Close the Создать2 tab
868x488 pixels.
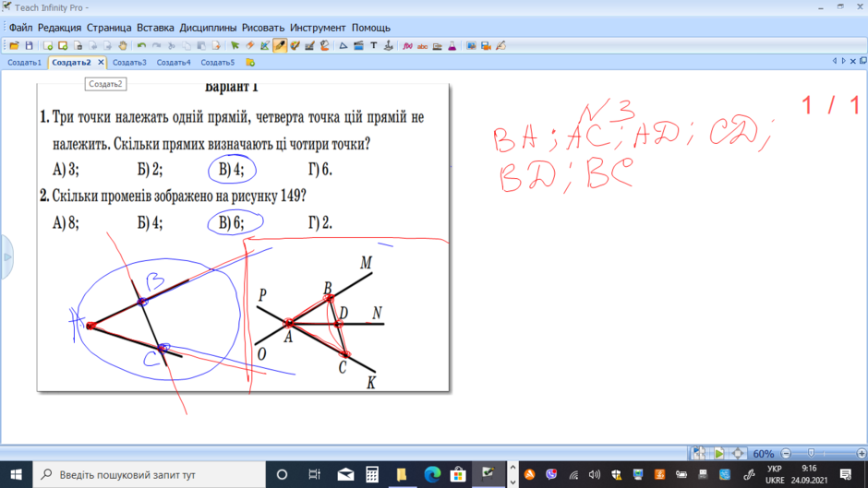[x=101, y=63]
